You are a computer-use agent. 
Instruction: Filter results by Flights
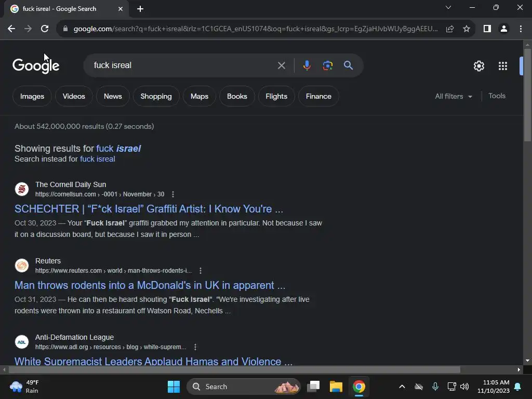pyautogui.click(x=276, y=96)
